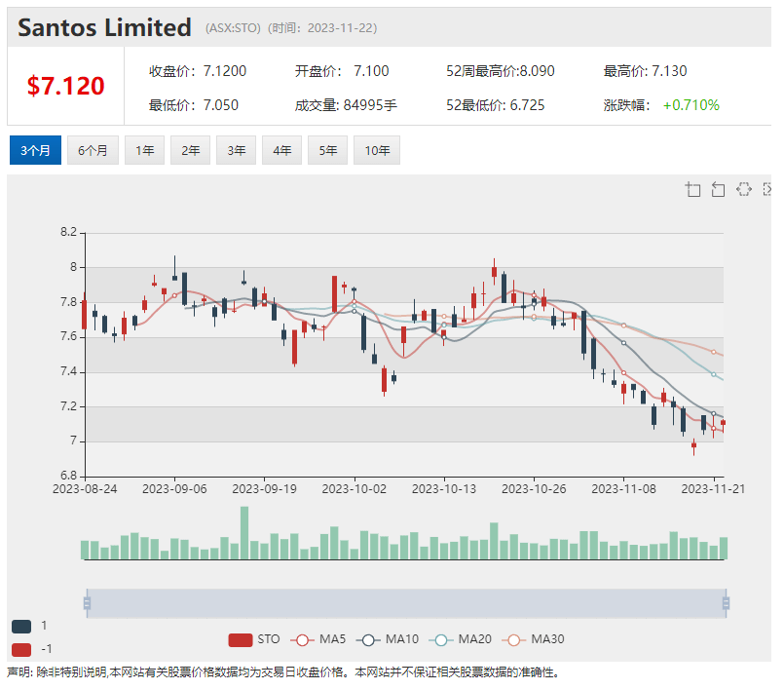Image resolution: width=784 pixels, height=690 pixels.
Task: Select the 10年 time range
Action: (x=376, y=150)
